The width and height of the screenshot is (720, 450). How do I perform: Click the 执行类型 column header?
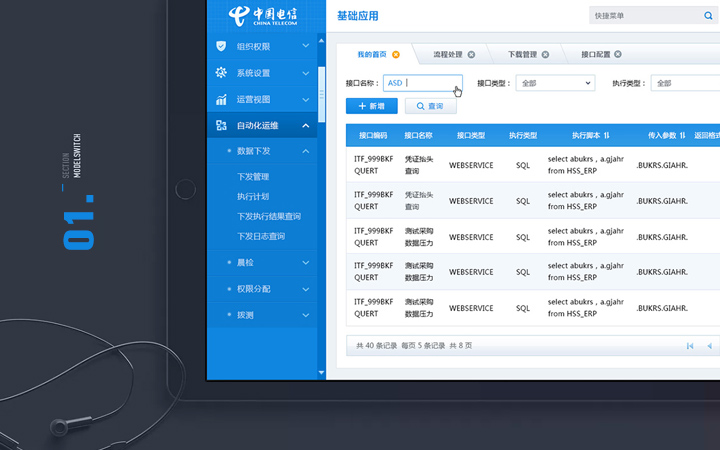(x=523, y=135)
